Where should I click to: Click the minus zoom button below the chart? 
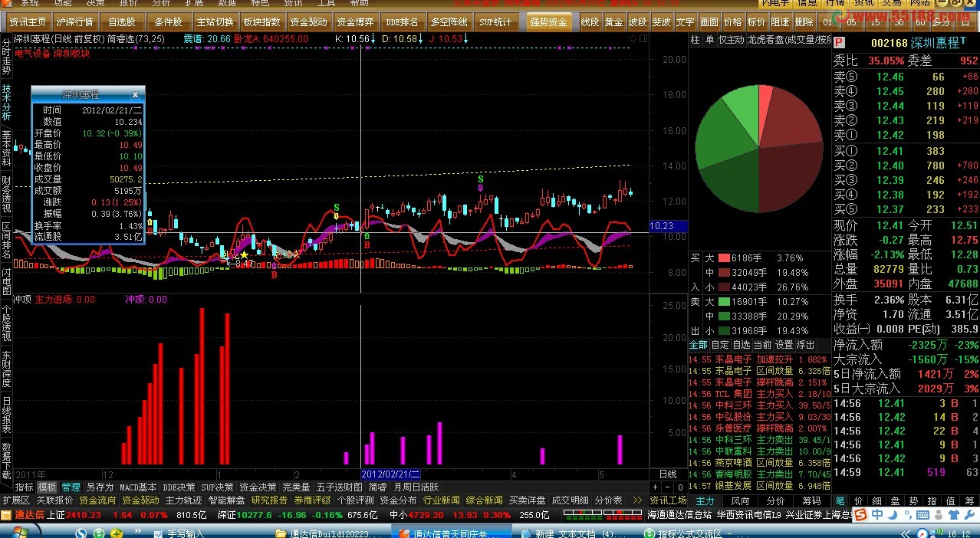(668, 487)
